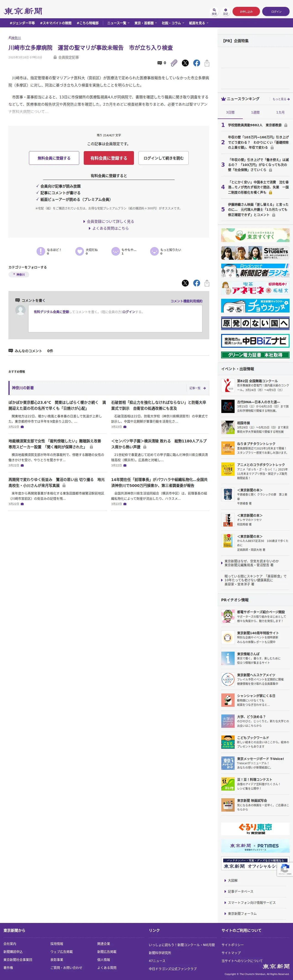Viewport: 293px width, 980px height.
Task: Open ぐるり東京 banner
Action: (x=255, y=829)
